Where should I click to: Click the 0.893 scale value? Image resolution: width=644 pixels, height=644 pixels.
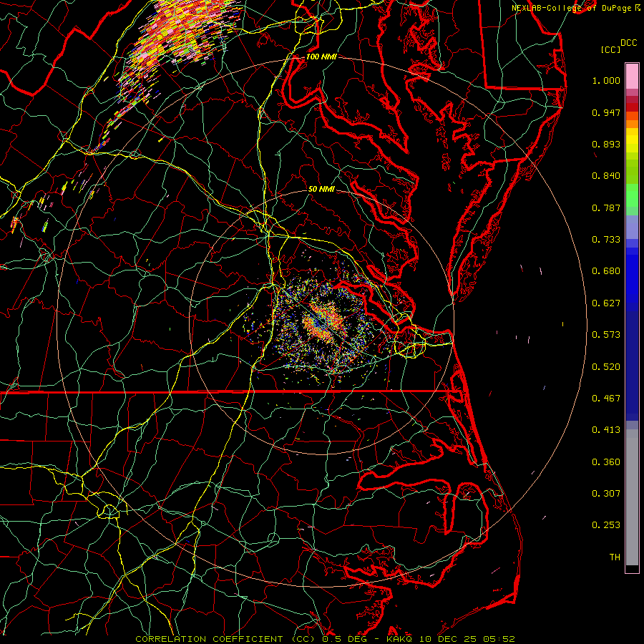pos(606,144)
